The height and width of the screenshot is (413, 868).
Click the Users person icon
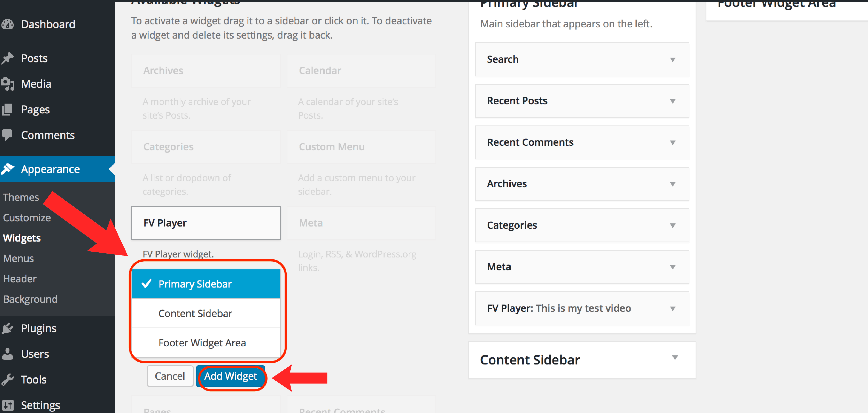point(7,354)
